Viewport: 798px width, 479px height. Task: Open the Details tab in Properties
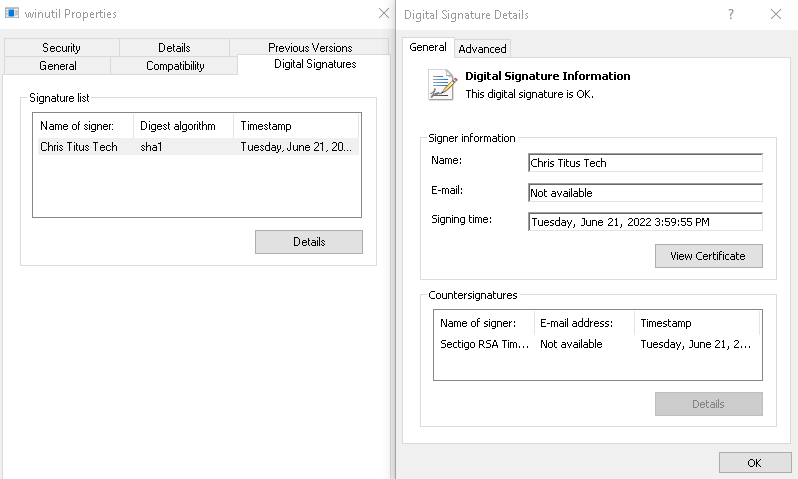click(174, 47)
